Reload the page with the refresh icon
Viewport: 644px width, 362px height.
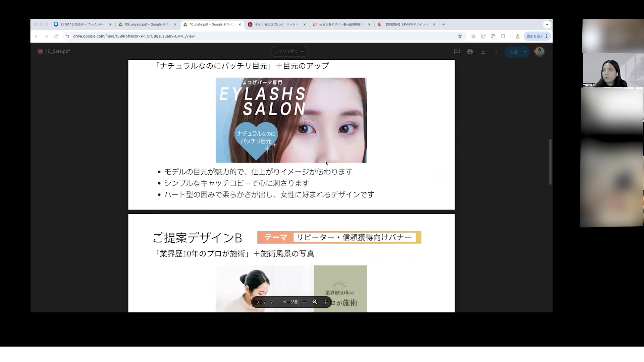click(56, 36)
